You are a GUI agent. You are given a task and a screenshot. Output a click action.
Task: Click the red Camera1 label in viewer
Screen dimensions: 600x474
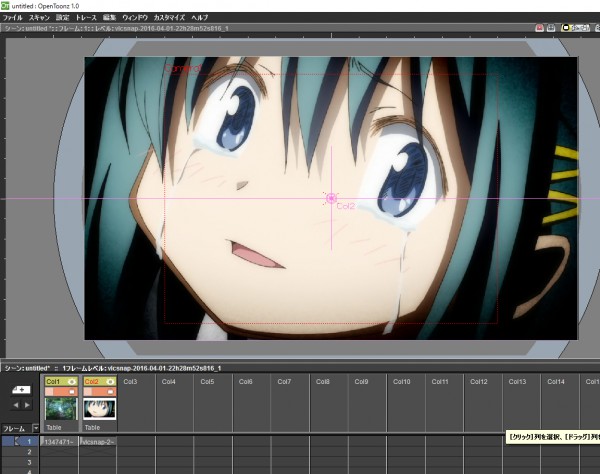(x=183, y=68)
